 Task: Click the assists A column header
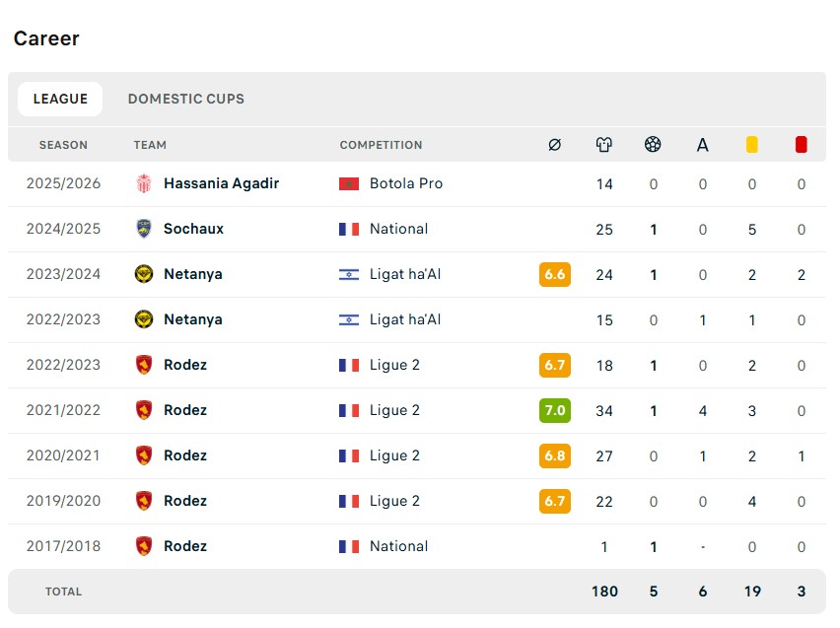tap(702, 145)
